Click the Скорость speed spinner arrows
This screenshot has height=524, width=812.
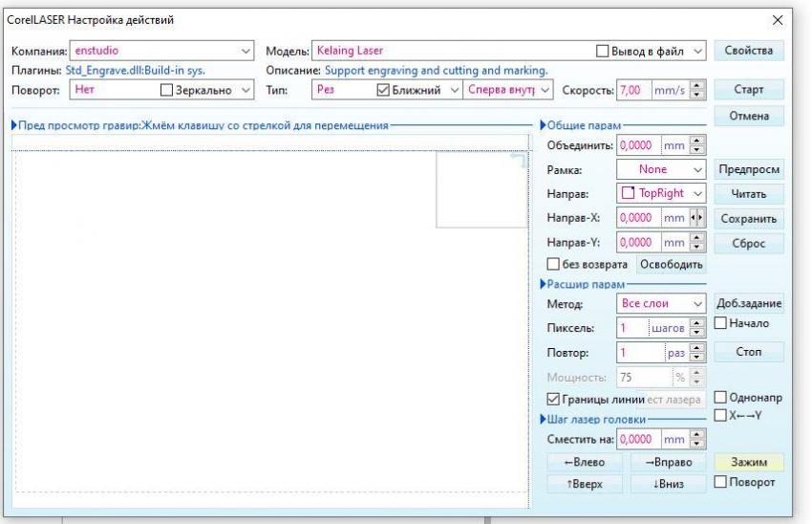coord(694,89)
